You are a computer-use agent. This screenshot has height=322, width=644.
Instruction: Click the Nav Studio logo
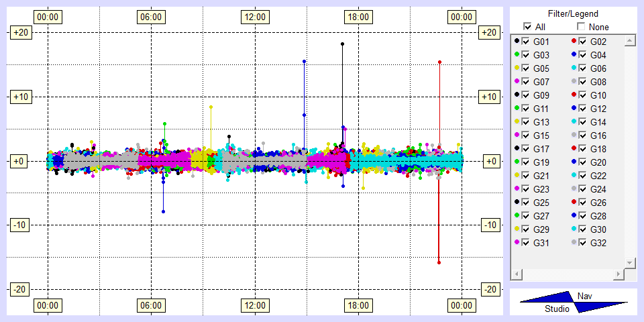[x=574, y=302]
